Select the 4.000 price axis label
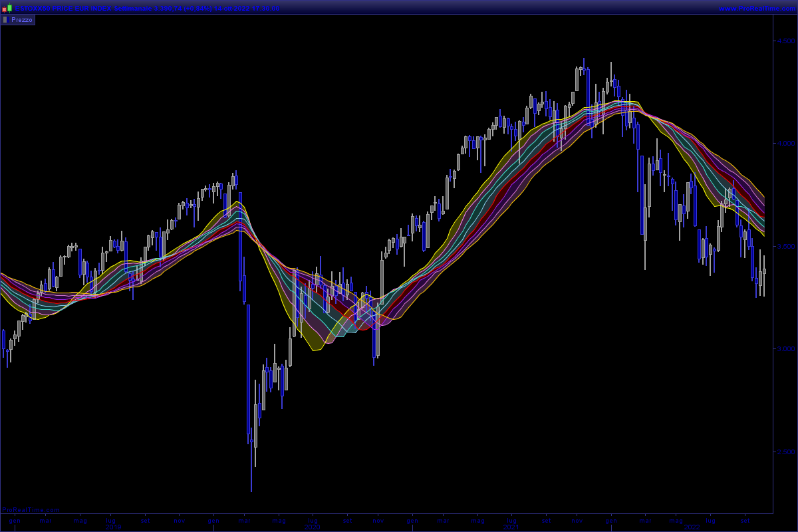This screenshot has width=798, height=532. (785, 144)
